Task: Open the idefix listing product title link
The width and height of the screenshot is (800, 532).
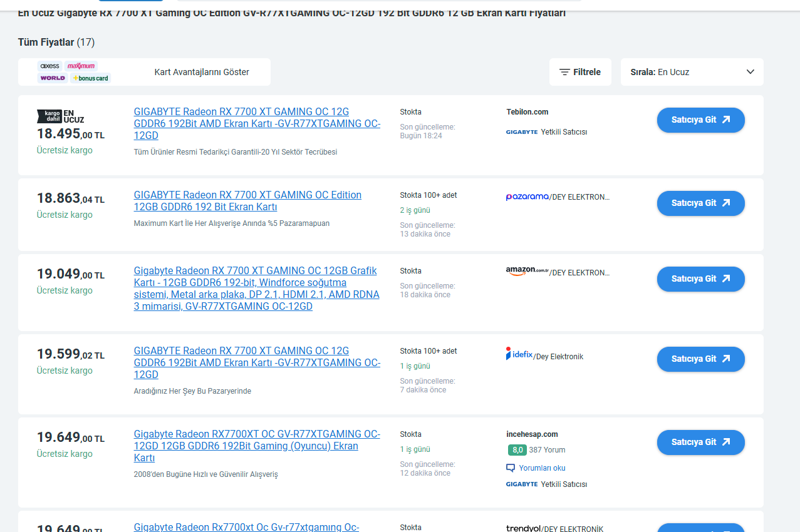Action: (257, 362)
